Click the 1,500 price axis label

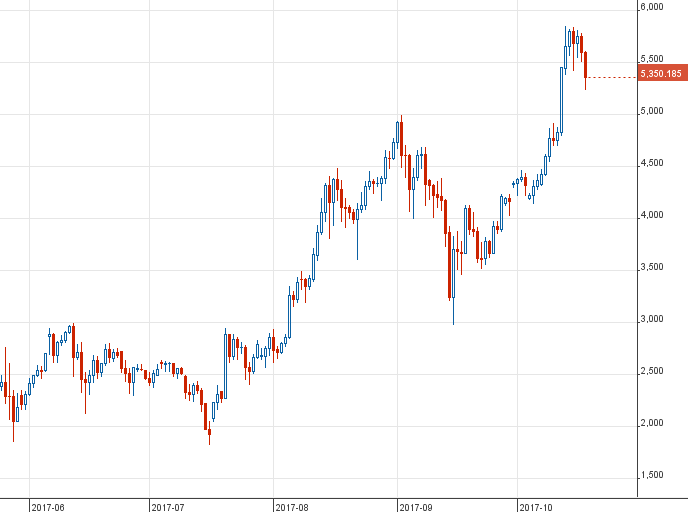pyautogui.click(x=652, y=475)
